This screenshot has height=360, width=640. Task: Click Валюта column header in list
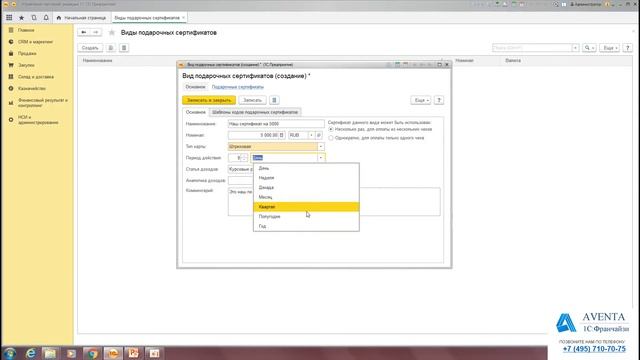[513, 60]
